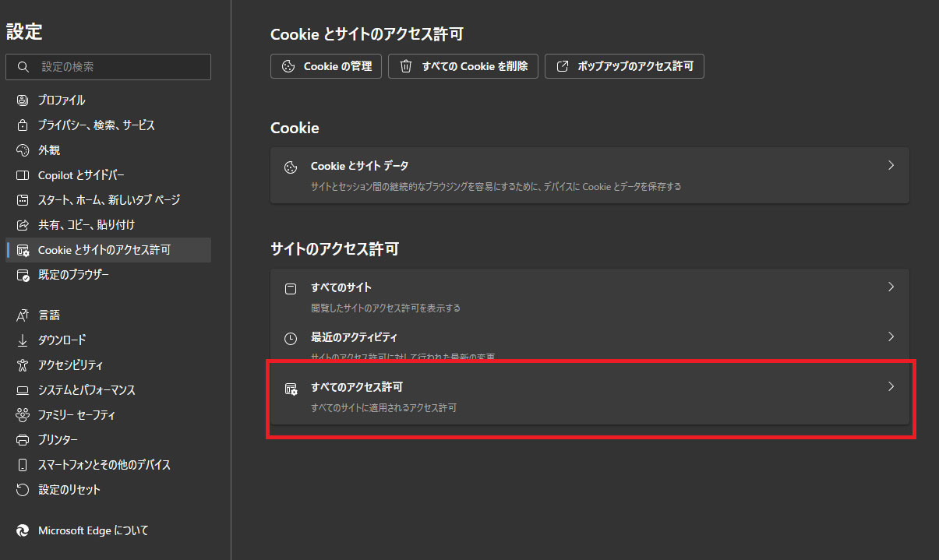The image size is (939, 560).
Task: Click the family safety icon
Action: click(x=23, y=415)
